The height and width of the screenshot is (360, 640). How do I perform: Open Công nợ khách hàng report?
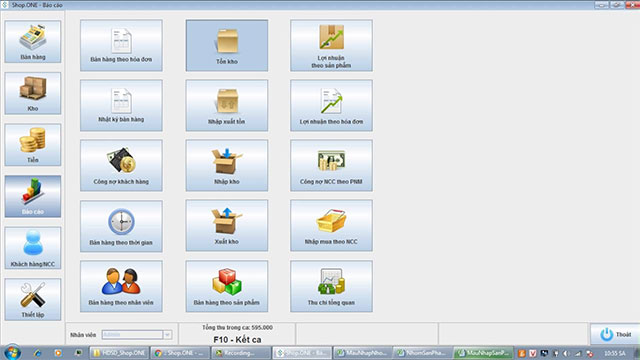pos(121,165)
